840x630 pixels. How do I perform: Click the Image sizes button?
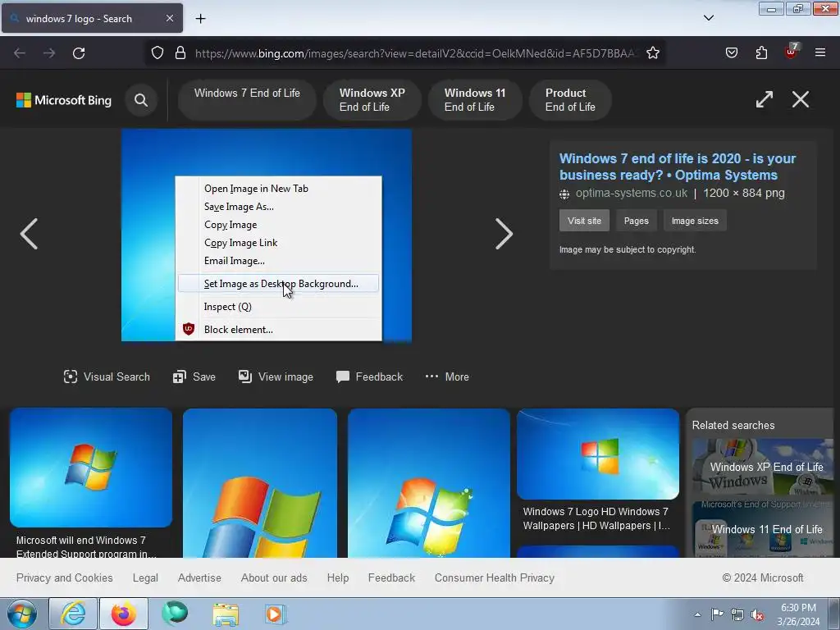tap(695, 221)
